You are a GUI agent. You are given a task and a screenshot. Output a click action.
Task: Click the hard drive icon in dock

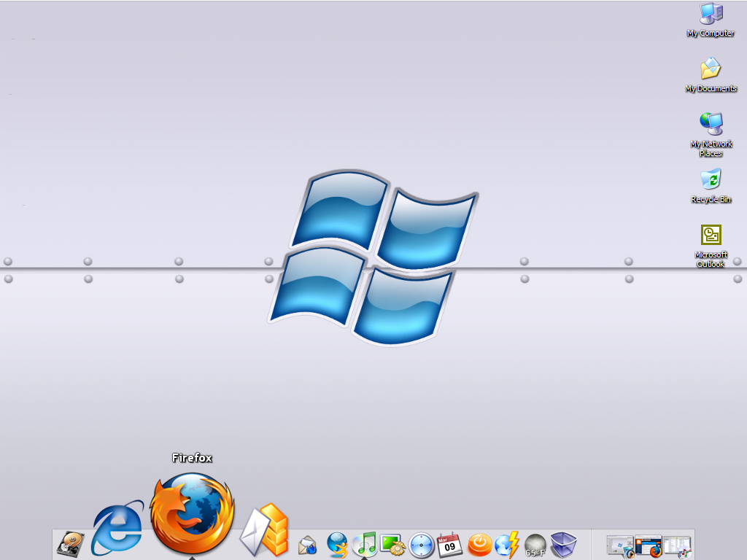tap(71, 544)
